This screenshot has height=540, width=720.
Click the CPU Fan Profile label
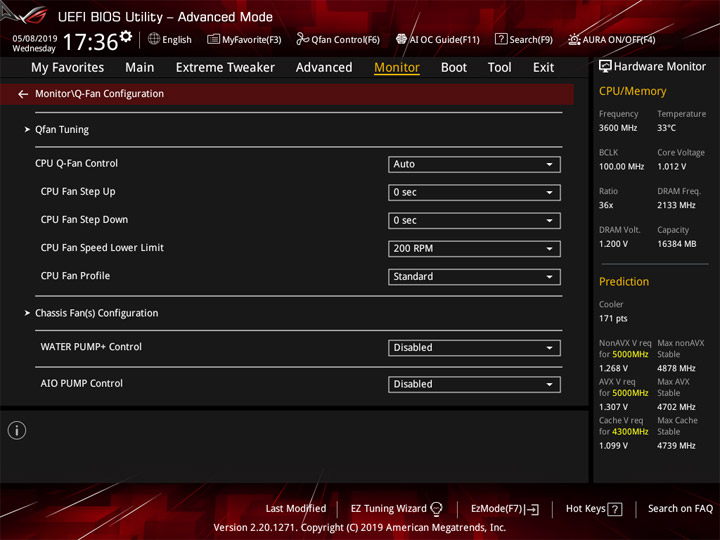(75, 276)
